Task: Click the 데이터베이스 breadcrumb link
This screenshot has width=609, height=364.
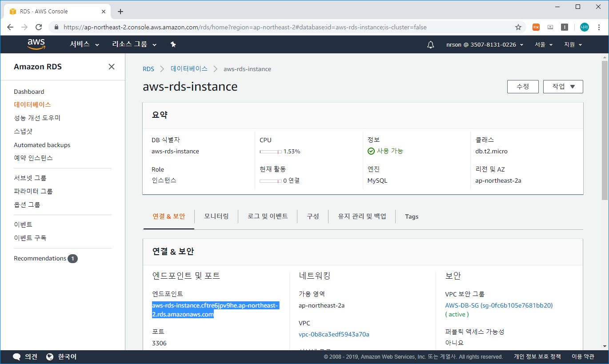Action: point(189,69)
